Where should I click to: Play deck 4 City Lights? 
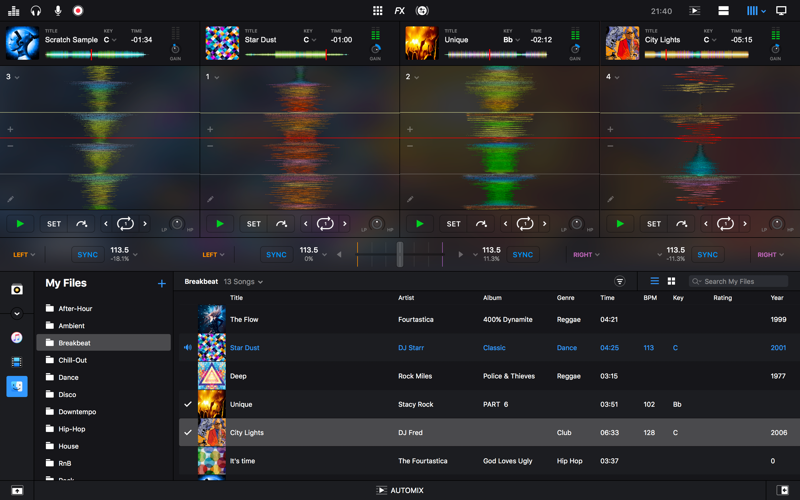pyautogui.click(x=620, y=223)
